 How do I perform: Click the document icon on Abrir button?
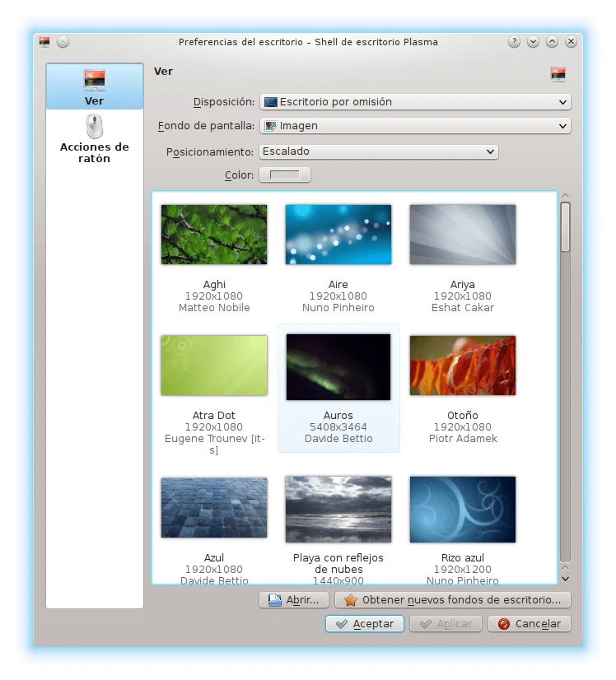point(274,600)
